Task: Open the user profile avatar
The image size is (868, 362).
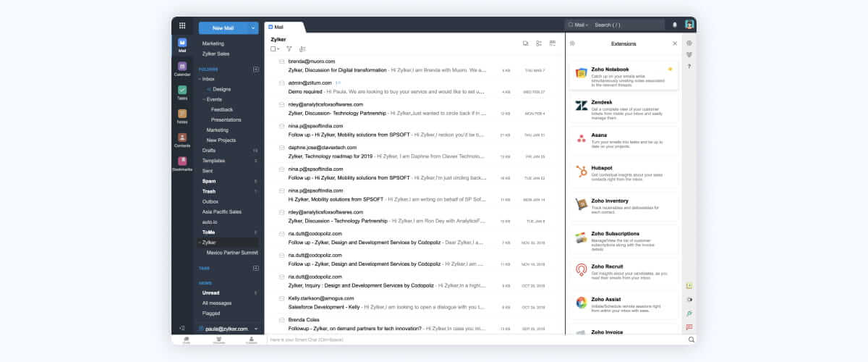Action: (x=689, y=25)
